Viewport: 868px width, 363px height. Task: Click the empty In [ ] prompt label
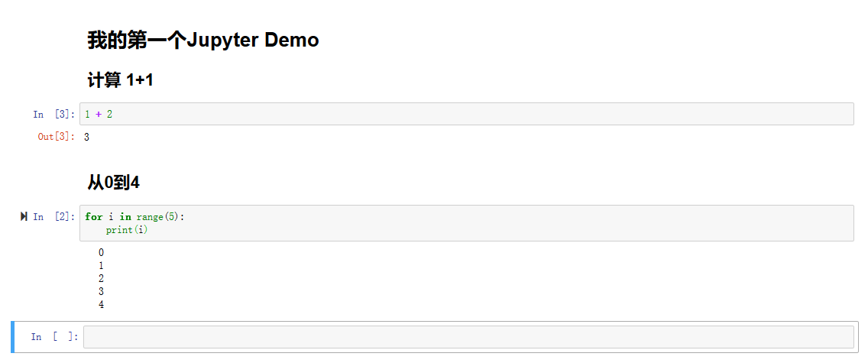click(x=54, y=337)
